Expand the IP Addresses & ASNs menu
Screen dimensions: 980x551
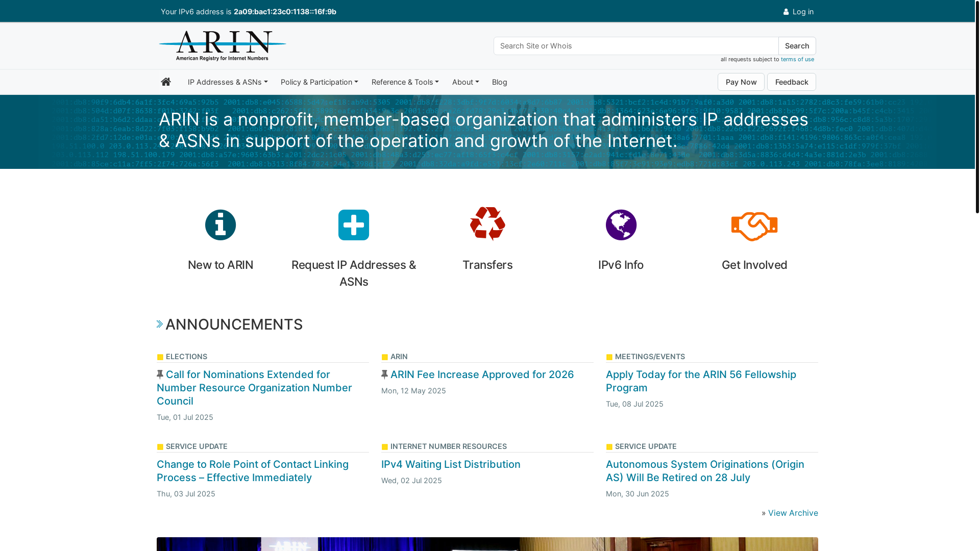pyautogui.click(x=228, y=82)
